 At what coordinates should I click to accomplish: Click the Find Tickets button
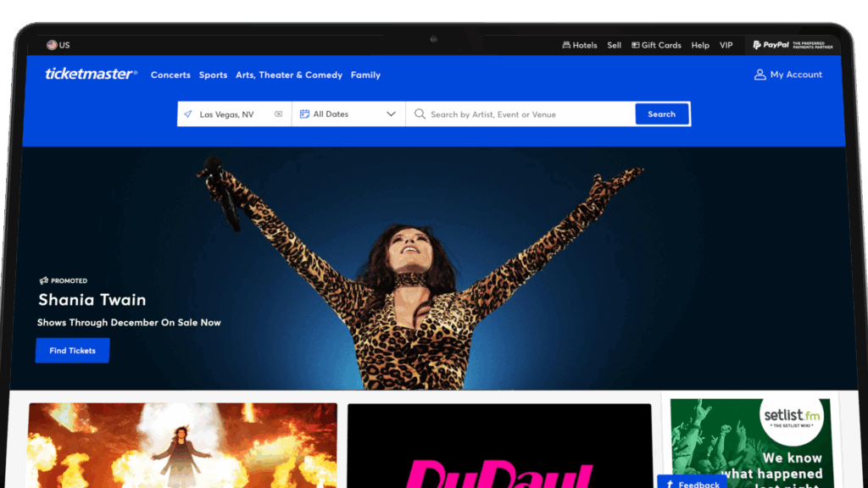point(73,350)
